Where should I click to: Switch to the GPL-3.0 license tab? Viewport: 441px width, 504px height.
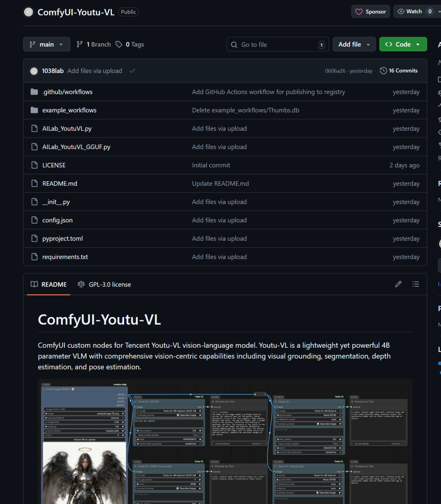104,284
